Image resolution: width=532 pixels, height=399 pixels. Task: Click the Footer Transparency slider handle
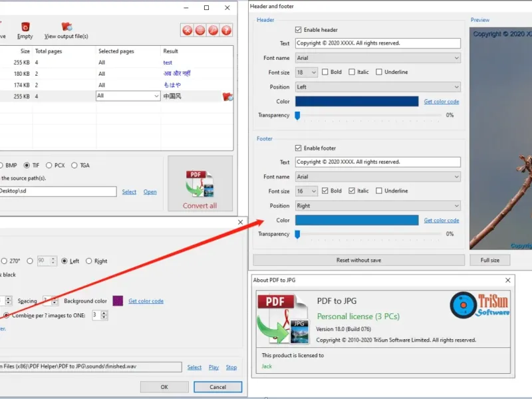coord(297,235)
